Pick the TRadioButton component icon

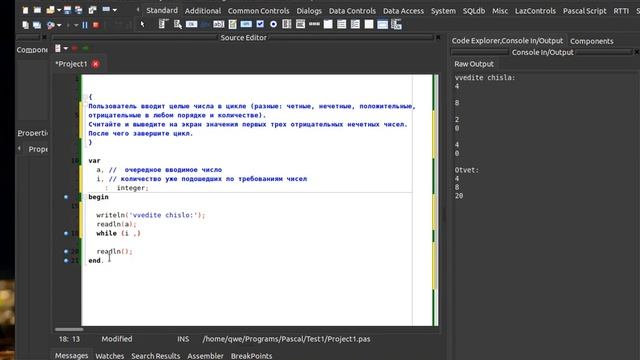[x=273, y=24]
